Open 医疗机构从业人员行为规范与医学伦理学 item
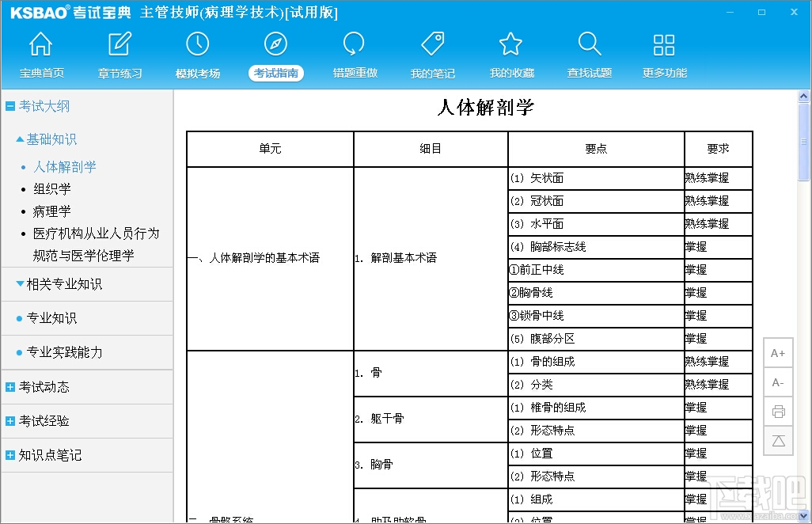This screenshot has width=812, height=524. [96, 245]
